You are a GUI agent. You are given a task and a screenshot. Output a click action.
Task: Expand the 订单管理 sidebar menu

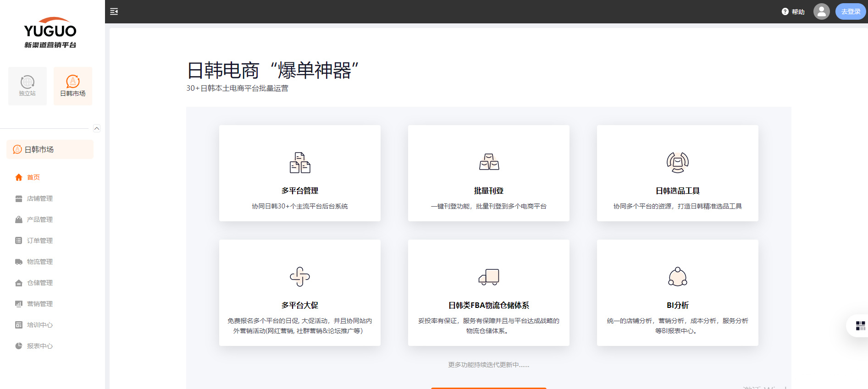pyautogui.click(x=40, y=241)
